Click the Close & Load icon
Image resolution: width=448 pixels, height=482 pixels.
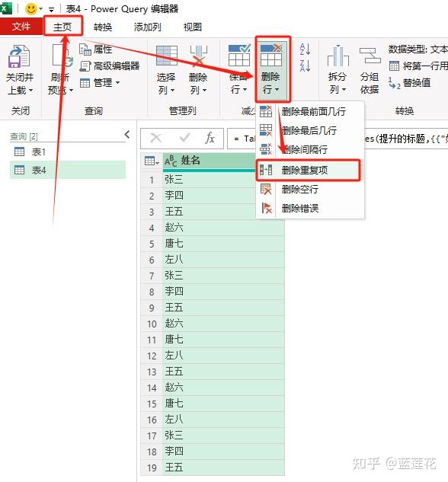(x=19, y=56)
